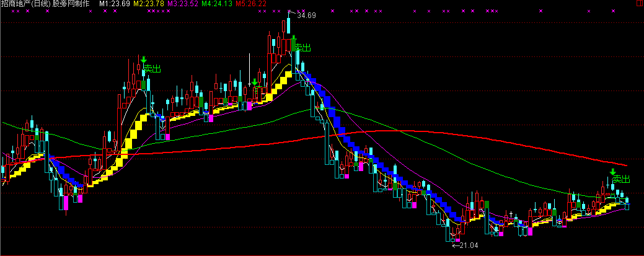Click the 21.04 low price label
This screenshot has height=256, width=644.
(x=470, y=245)
